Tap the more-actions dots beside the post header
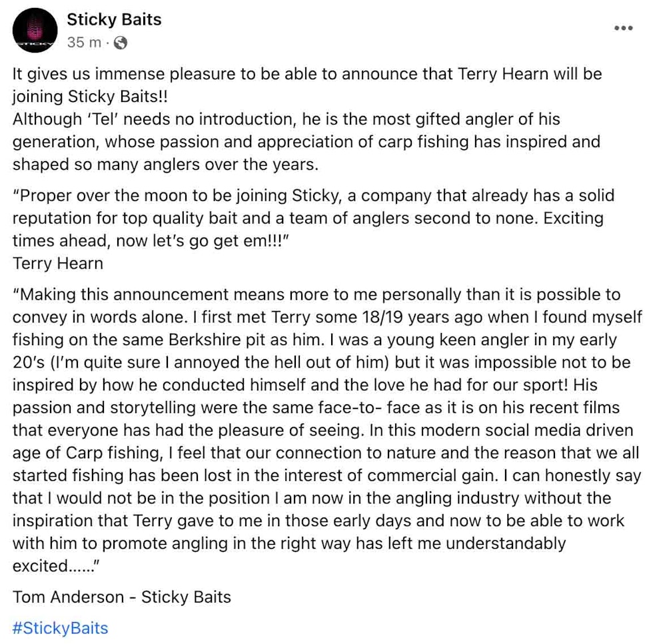 (x=624, y=27)
